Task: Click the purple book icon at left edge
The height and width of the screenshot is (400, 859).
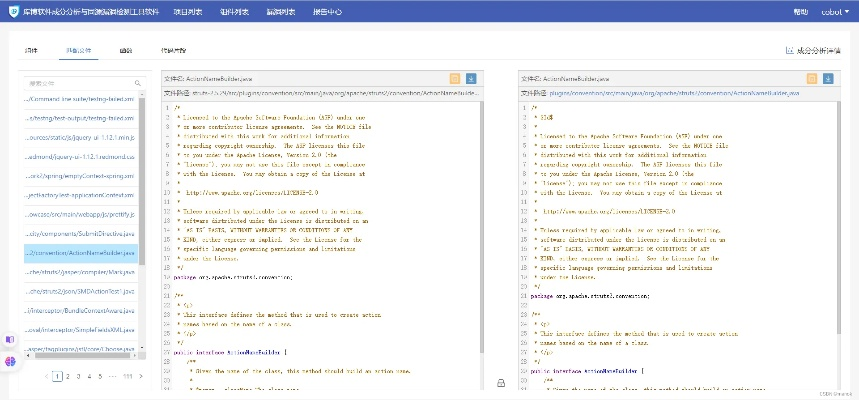Action: 9,340
